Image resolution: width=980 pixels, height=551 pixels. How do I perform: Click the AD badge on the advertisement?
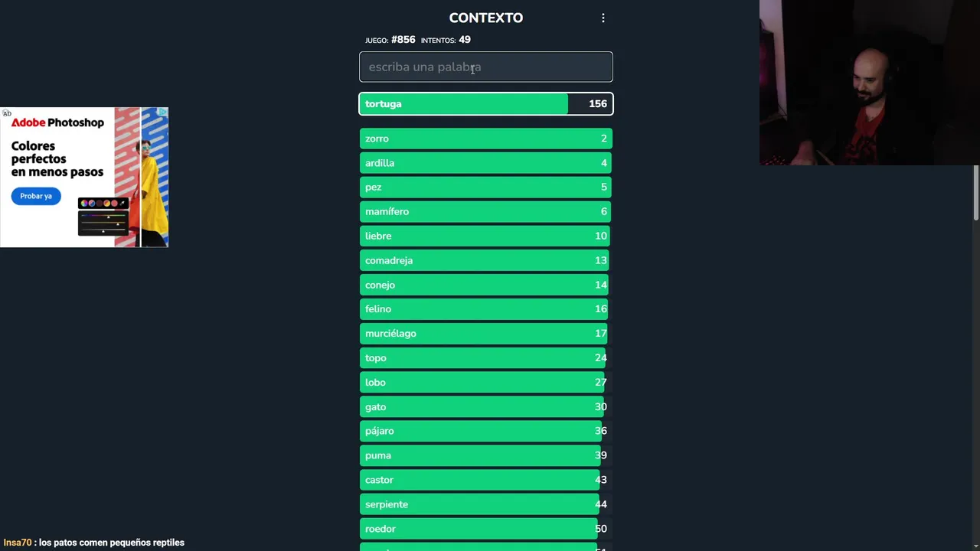7,113
